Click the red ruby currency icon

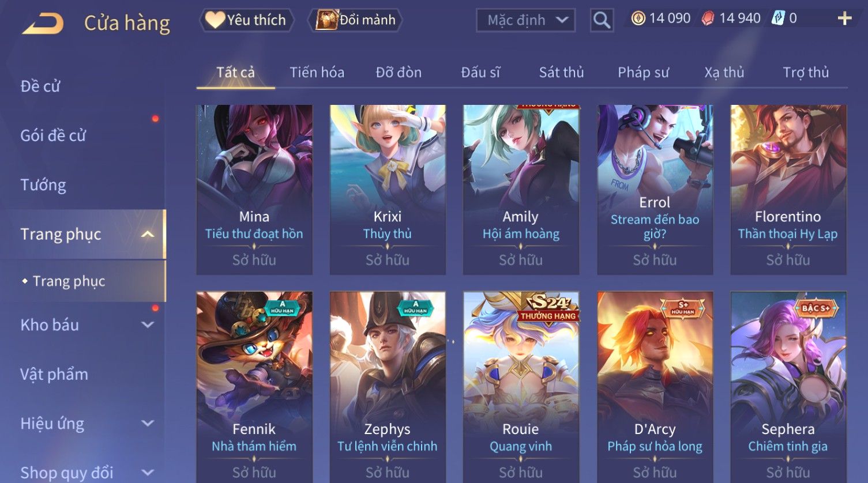click(708, 19)
